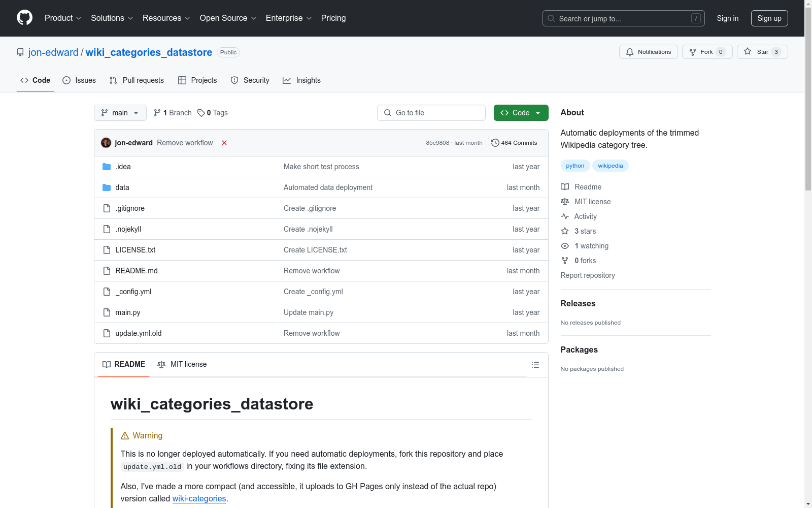Open the jon-edward owner link
This screenshot has height=508, width=812.
[53, 52]
